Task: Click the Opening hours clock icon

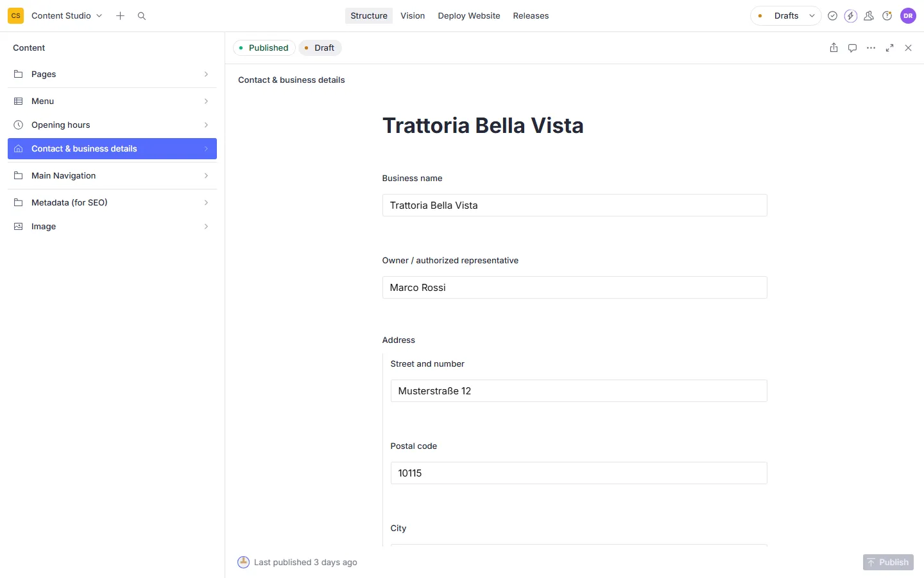Action: pyautogui.click(x=19, y=125)
